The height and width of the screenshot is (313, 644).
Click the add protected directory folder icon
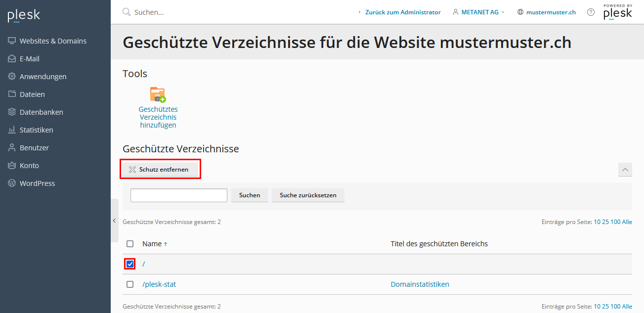[x=158, y=94]
